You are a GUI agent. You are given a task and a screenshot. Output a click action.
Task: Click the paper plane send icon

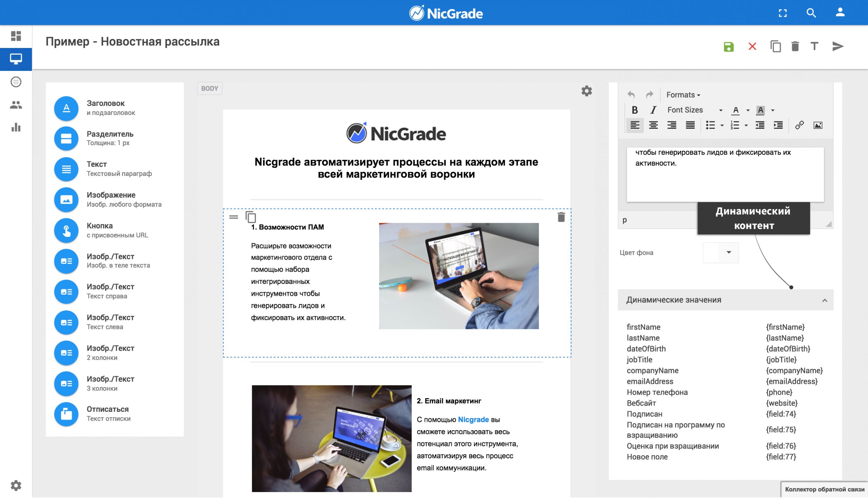click(x=837, y=46)
